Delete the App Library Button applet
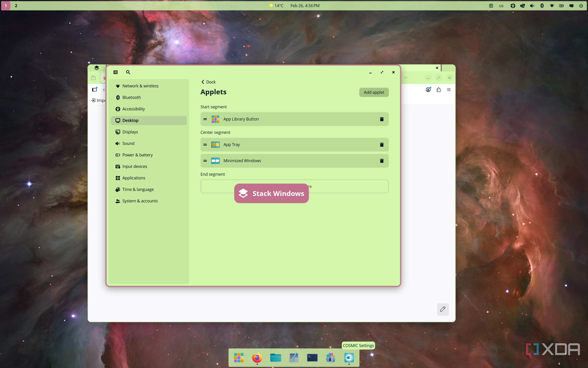The height and width of the screenshot is (368, 588). pyautogui.click(x=382, y=119)
